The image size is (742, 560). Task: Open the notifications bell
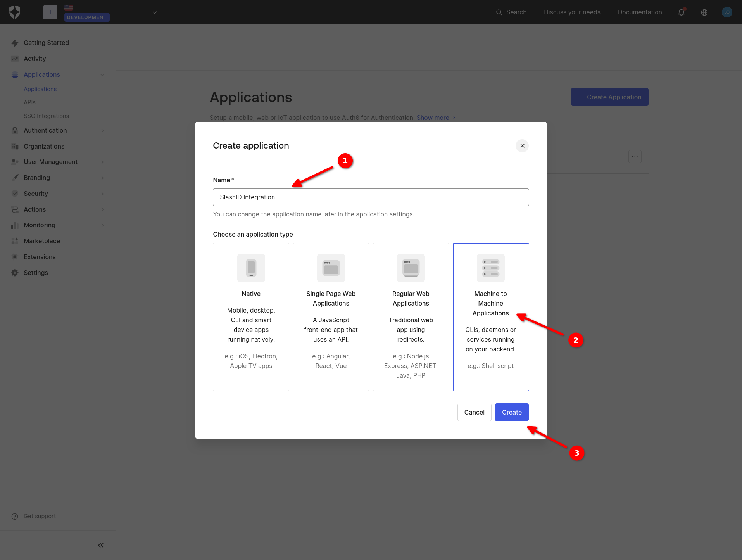(x=681, y=12)
